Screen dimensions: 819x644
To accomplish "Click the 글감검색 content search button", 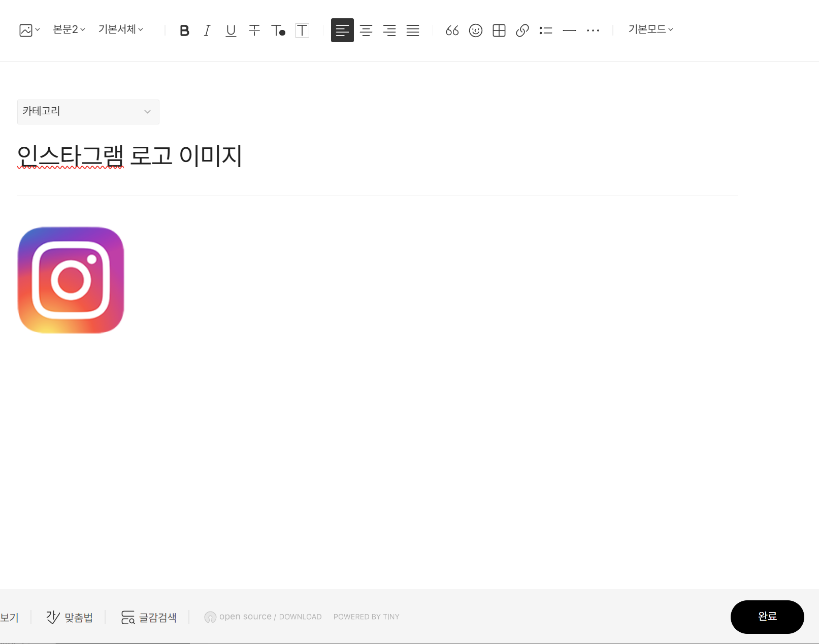I will [x=149, y=617].
